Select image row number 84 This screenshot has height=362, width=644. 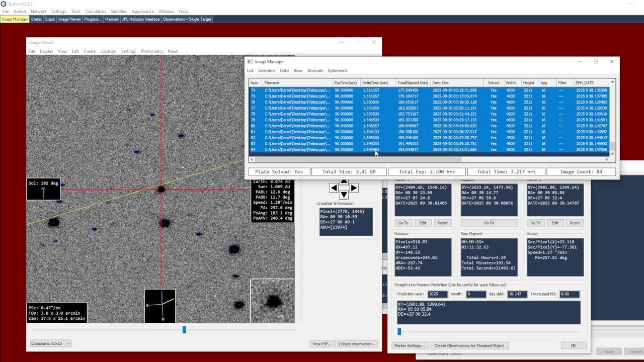tap(429, 149)
